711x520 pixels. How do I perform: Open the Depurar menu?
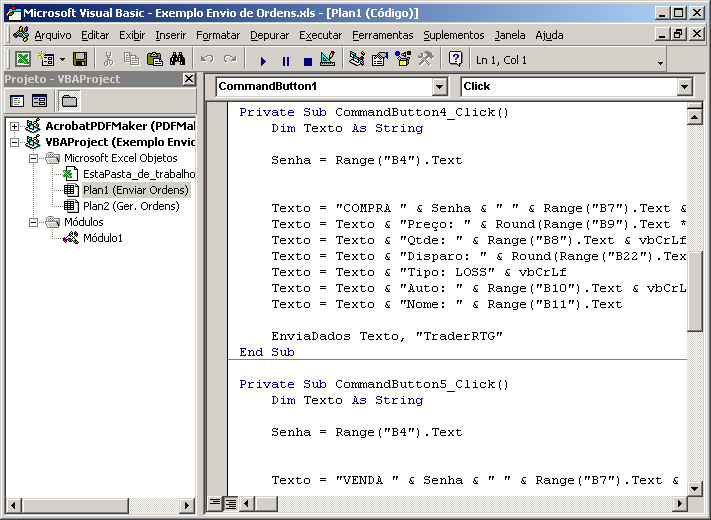coord(269,35)
